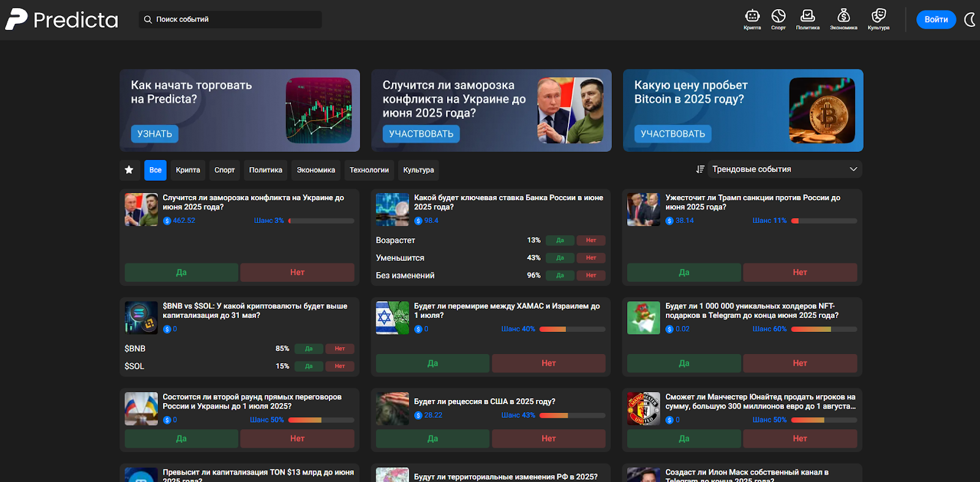
Task: Vote Нет on Trump sanctions card
Action: (800, 273)
